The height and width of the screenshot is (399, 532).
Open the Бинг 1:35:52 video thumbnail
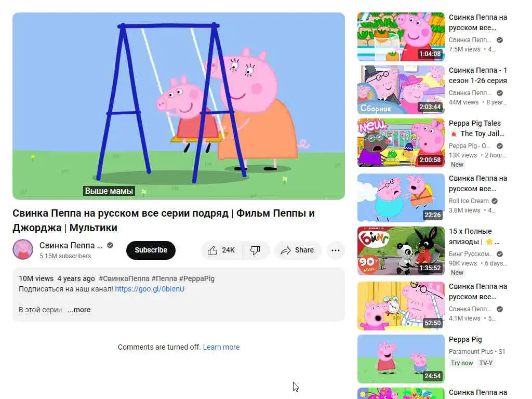coord(401,251)
